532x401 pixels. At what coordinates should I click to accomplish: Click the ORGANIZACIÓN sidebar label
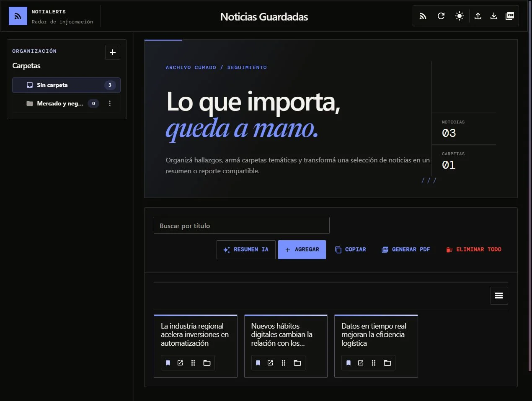click(x=34, y=51)
